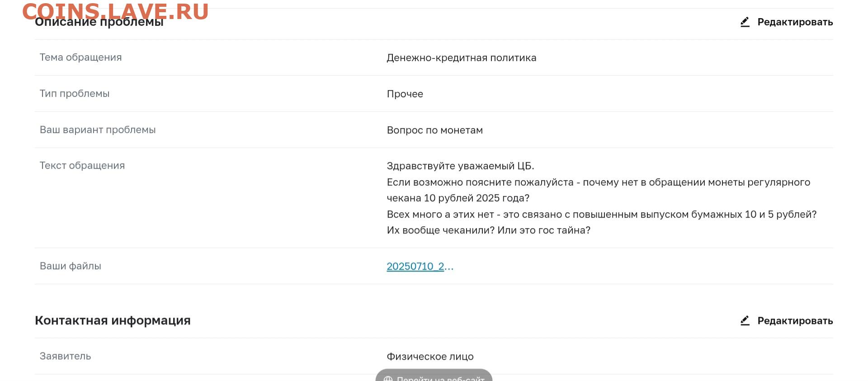
Task: Click the Контактная информация heading
Action: (113, 321)
